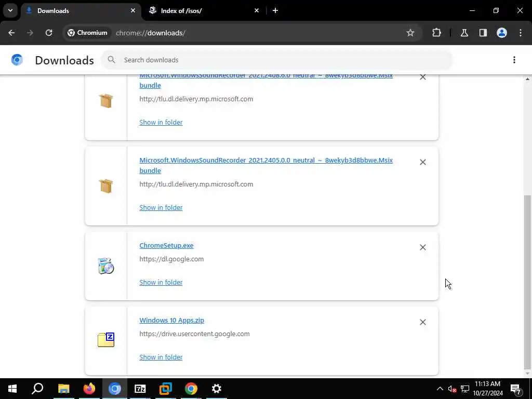Image resolution: width=532 pixels, height=399 pixels.
Task: Open 7-Zip from the taskbar
Action: point(140,389)
